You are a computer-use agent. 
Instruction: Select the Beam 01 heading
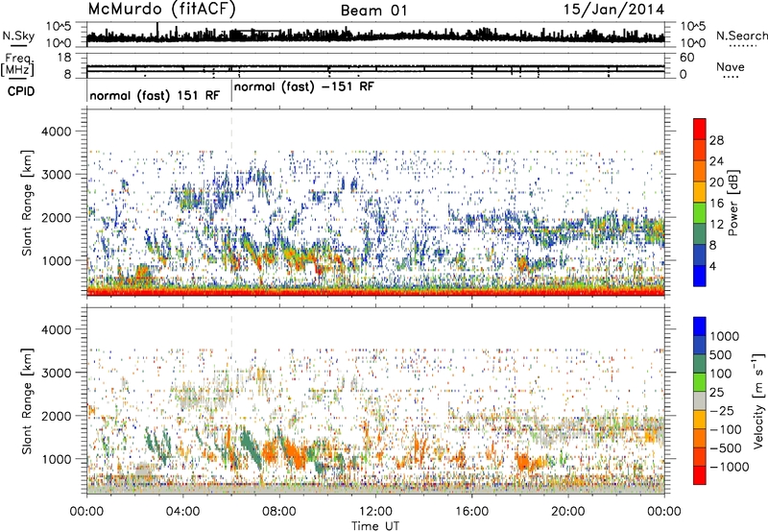click(x=373, y=11)
